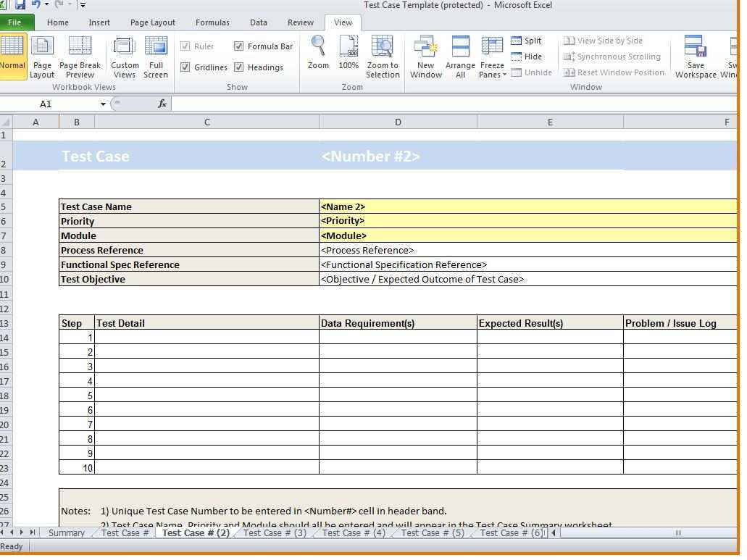The width and height of the screenshot is (747, 560).
Task: Open Page Layout view
Action: [42, 57]
